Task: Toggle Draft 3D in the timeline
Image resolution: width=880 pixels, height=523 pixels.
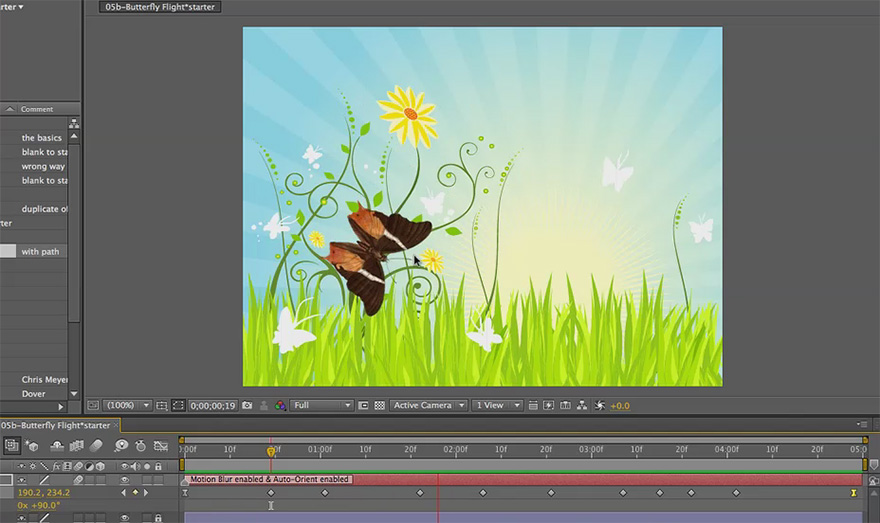Action: (32, 446)
